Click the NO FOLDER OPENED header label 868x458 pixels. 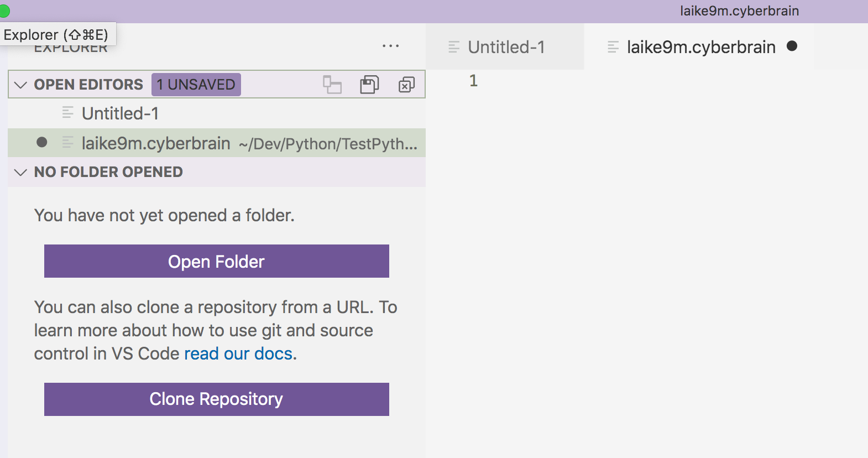click(x=108, y=172)
